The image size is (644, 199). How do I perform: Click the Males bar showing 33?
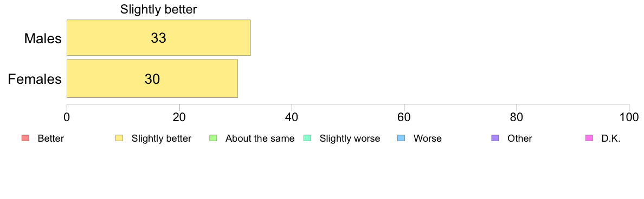(158, 38)
